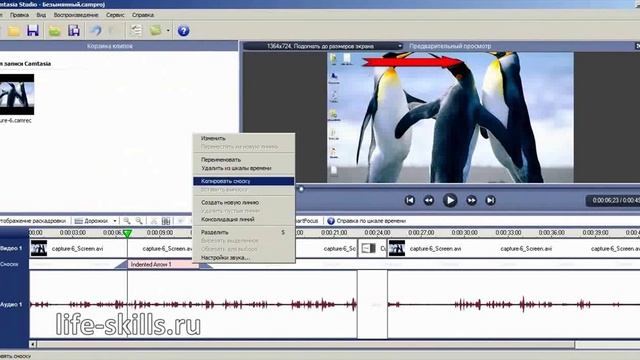The height and width of the screenshot is (360, 640).
Task: Click the Save As floppy icon
Action: pos(74,31)
